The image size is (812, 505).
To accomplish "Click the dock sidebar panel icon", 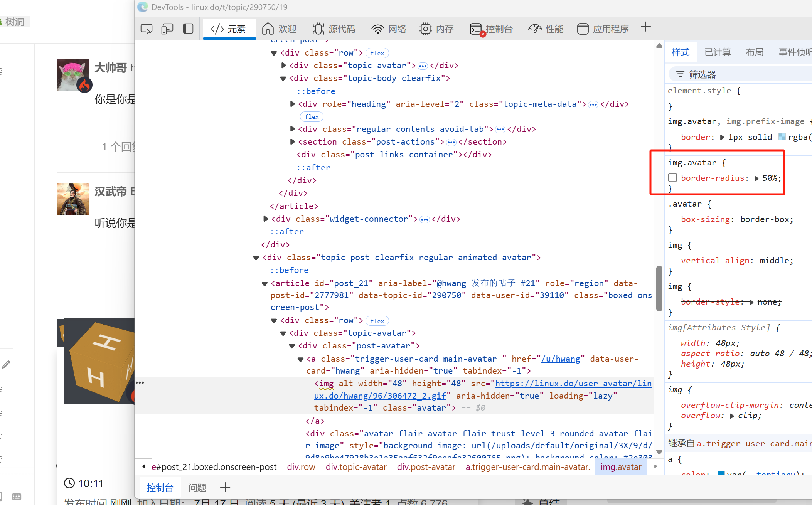I will 188,29.
